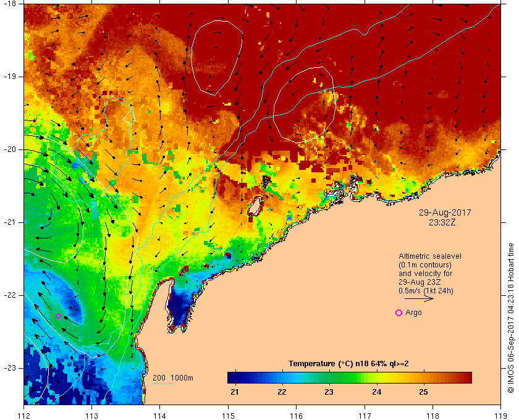Image resolution: width=519 pixels, height=420 pixels.
Task: Click longitude axis label '114'
Action: pos(160,415)
